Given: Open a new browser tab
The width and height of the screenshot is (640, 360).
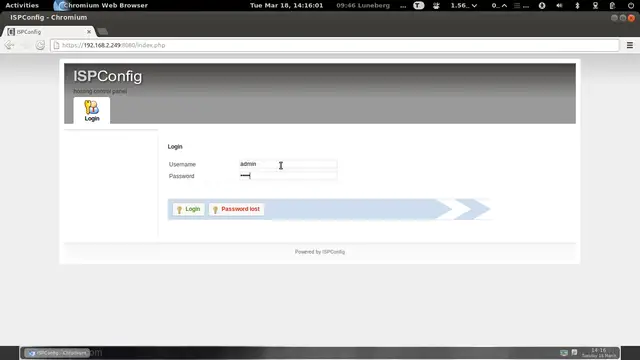Looking at the screenshot, I should pyautogui.click(x=103, y=31).
